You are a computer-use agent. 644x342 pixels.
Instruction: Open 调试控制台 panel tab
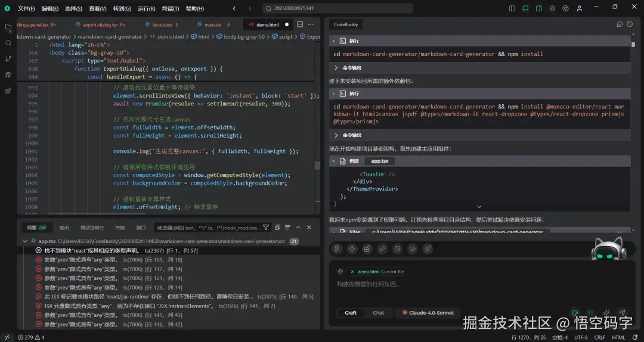92,228
